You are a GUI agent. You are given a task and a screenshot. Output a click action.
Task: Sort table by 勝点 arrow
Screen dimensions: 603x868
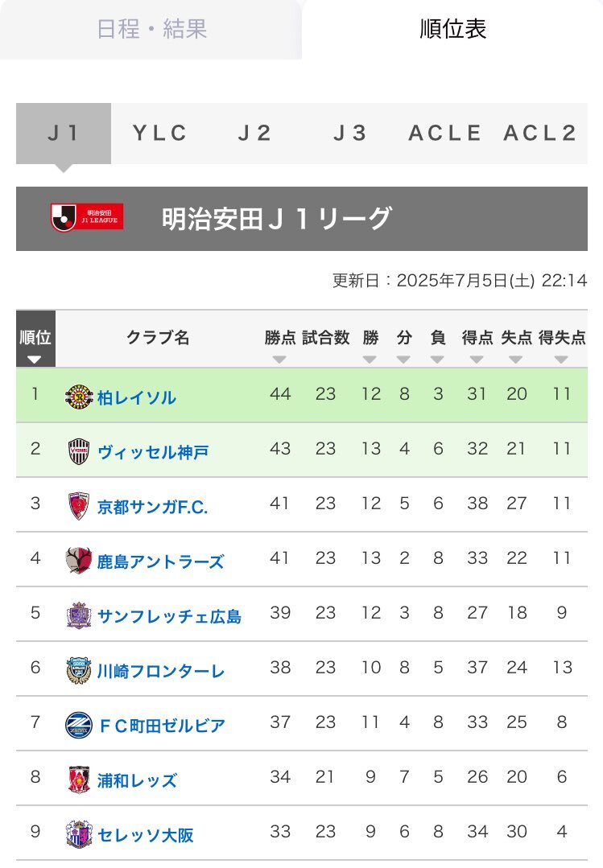pos(279,360)
